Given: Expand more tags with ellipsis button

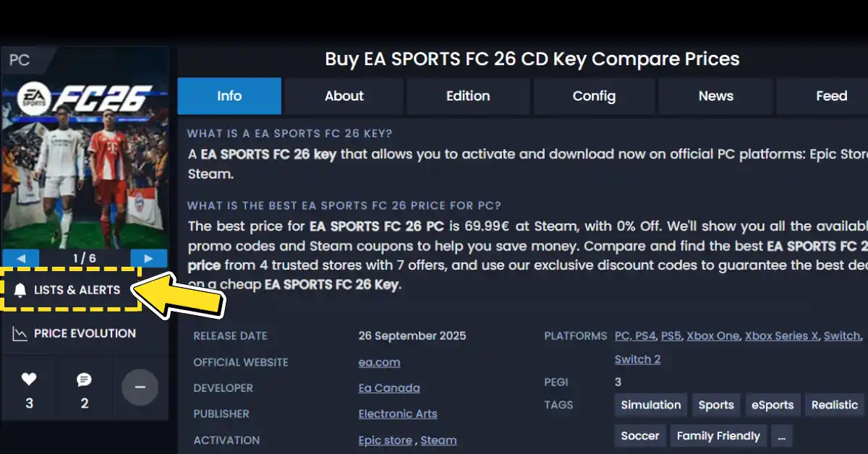Looking at the screenshot, I should pos(780,436).
